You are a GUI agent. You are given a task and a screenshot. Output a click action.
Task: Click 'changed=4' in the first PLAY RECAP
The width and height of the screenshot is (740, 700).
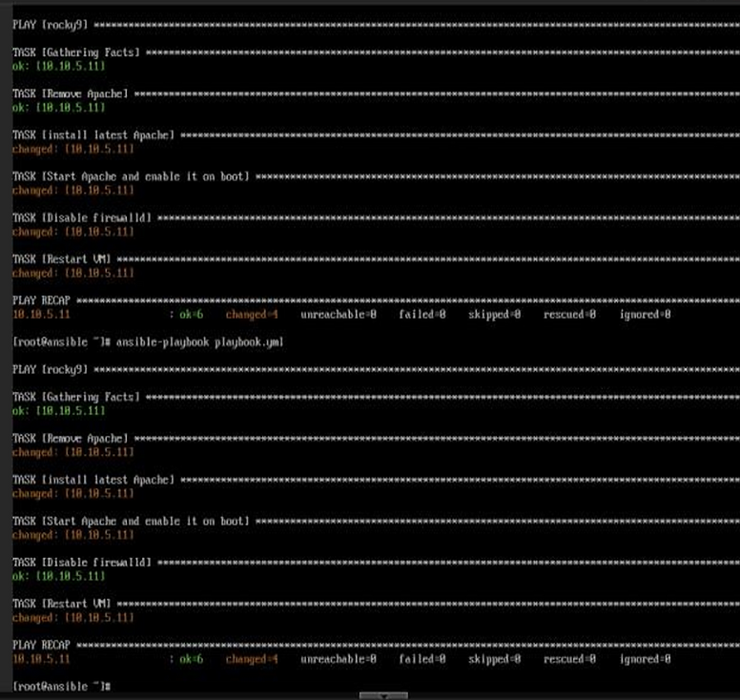(x=252, y=315)
